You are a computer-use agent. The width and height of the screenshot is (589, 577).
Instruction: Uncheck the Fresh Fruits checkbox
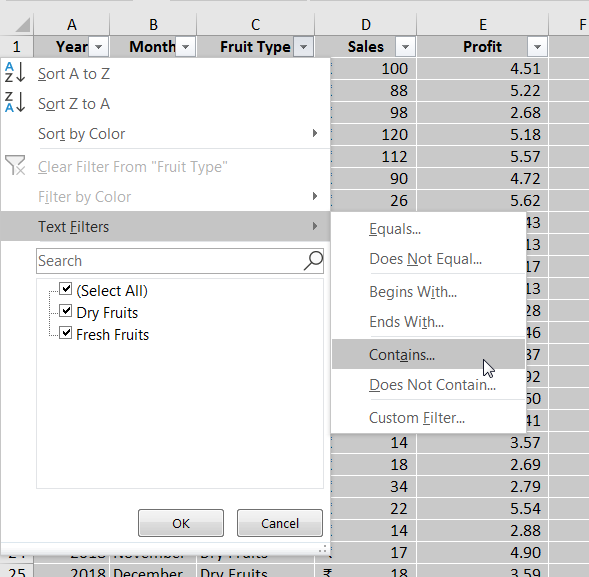(66, 333)
